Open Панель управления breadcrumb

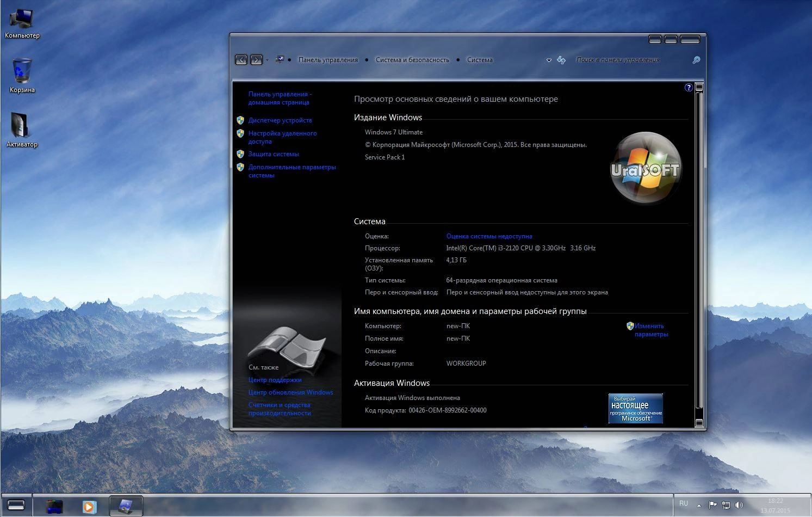click(x=328, y=60)
